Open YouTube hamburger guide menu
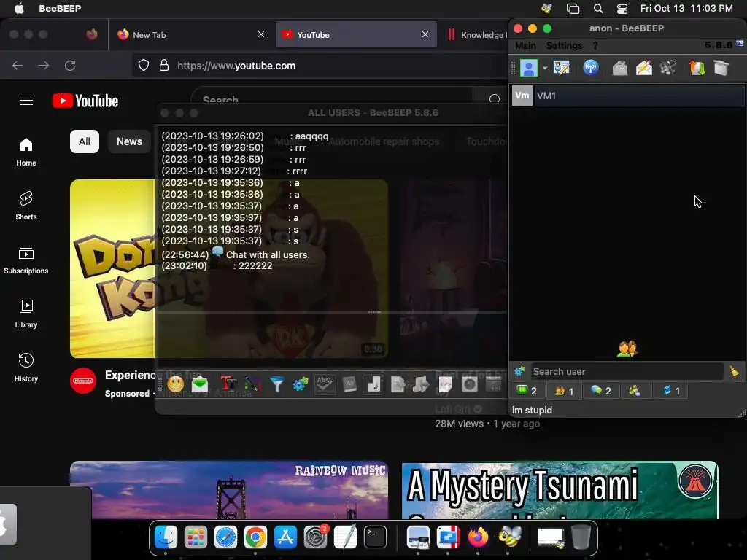 [26, 101]
